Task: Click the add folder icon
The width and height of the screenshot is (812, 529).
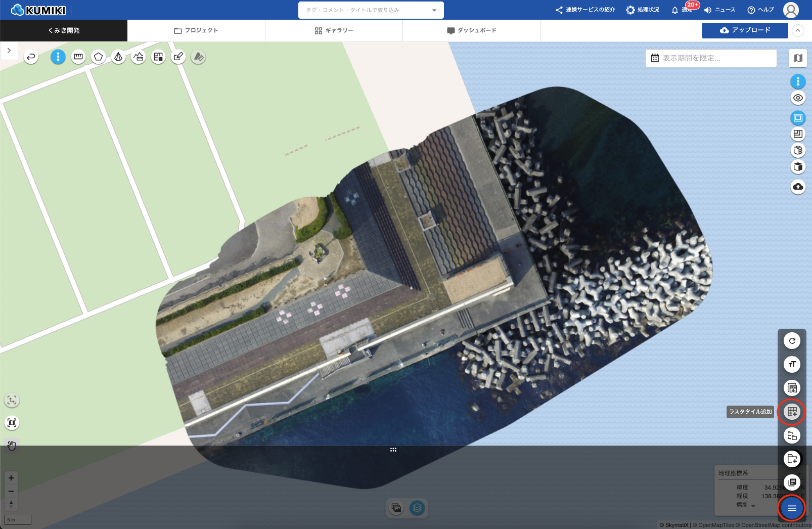Action: [792, 459]
